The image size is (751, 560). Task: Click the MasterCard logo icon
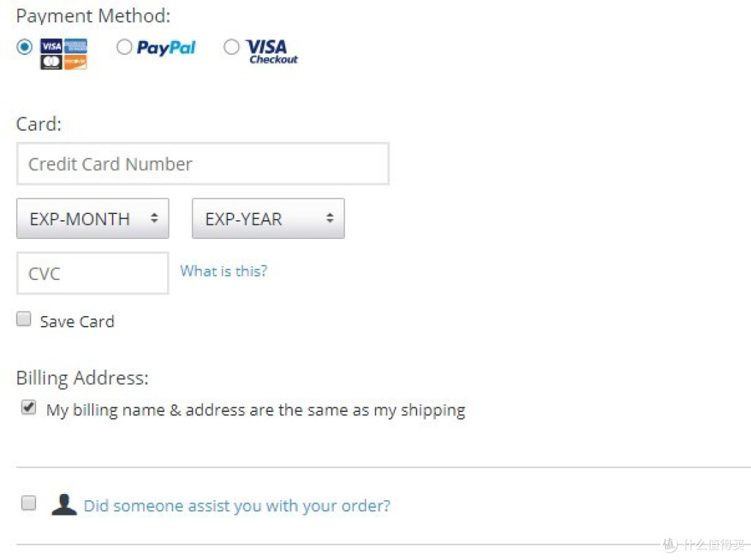coord(51,63)
